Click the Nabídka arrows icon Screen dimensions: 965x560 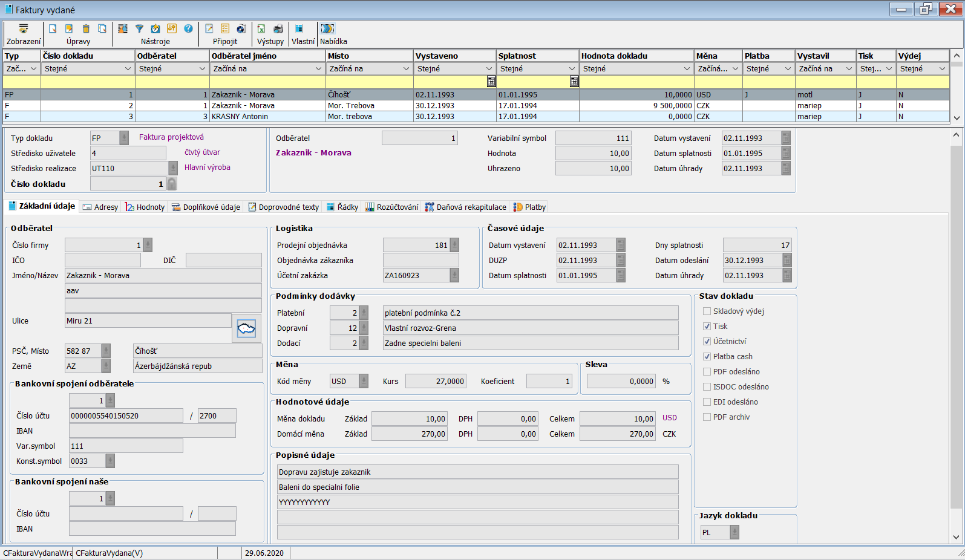pos(327,29)
